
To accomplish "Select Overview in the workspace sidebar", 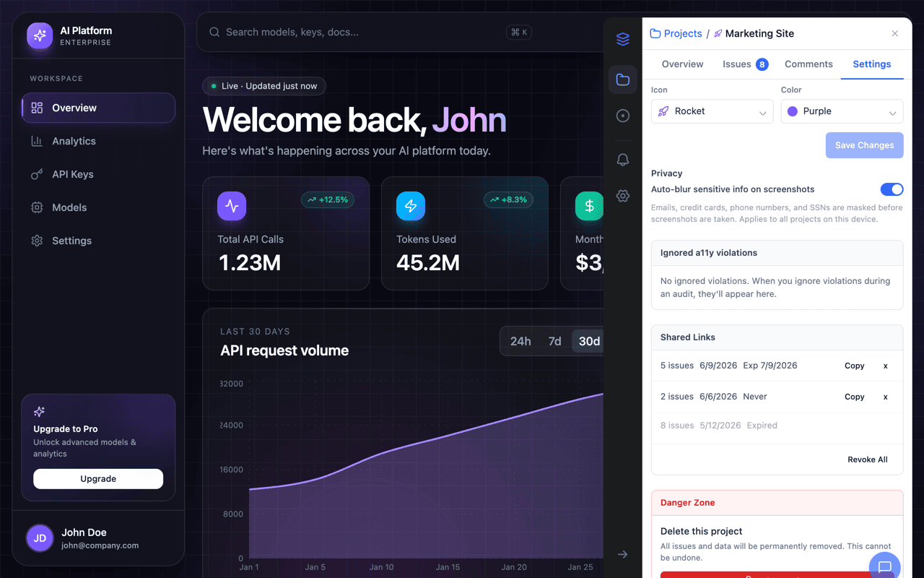I will [98, 108].
